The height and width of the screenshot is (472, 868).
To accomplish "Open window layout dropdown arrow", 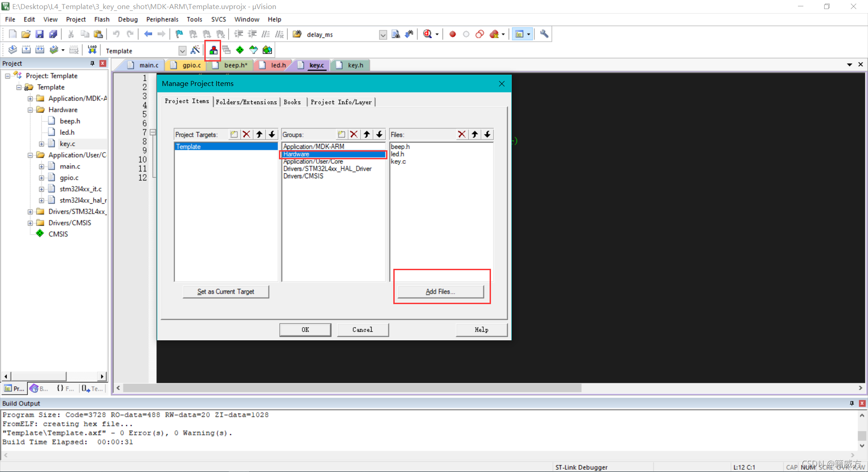I will [x=528, y=34].
